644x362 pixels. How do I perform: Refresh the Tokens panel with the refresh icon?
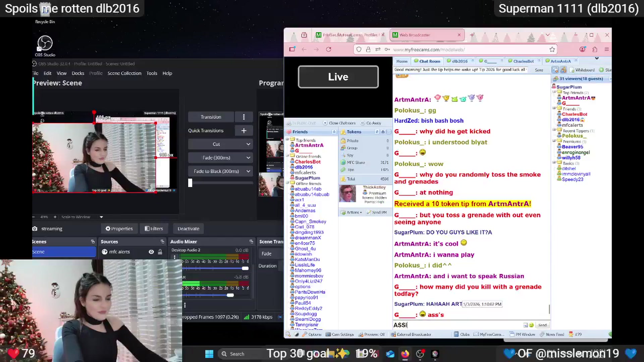[377, 132]
